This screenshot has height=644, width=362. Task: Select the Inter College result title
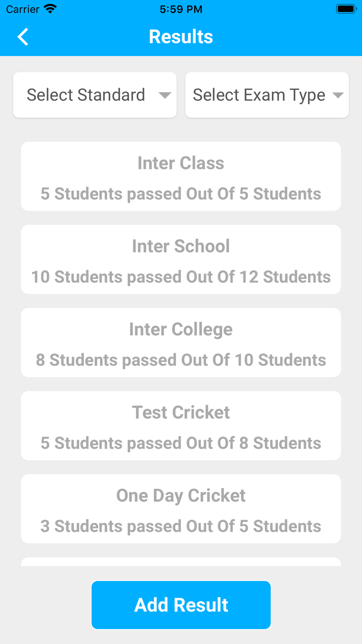coord(181,330)
